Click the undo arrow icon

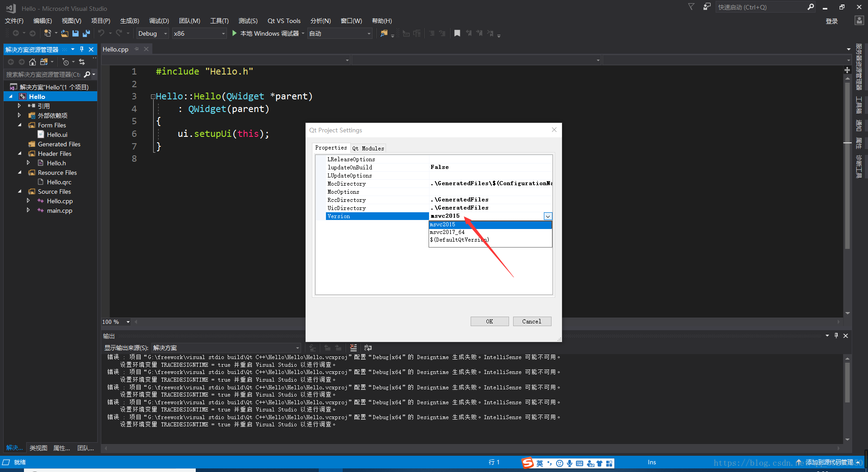click(x=101, y=33)
